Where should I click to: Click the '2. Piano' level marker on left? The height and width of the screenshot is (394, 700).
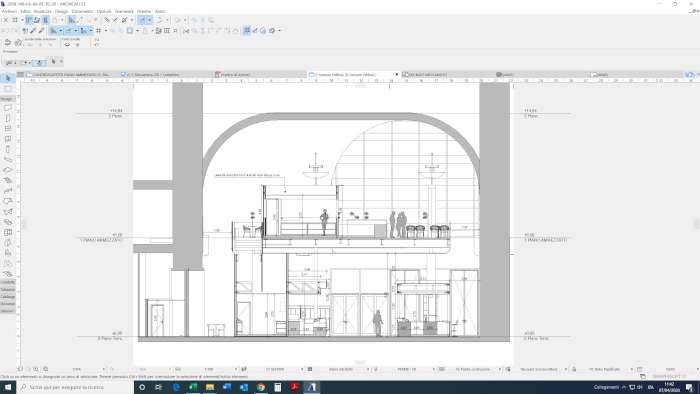pyautogui.click(x=115, y=116)
